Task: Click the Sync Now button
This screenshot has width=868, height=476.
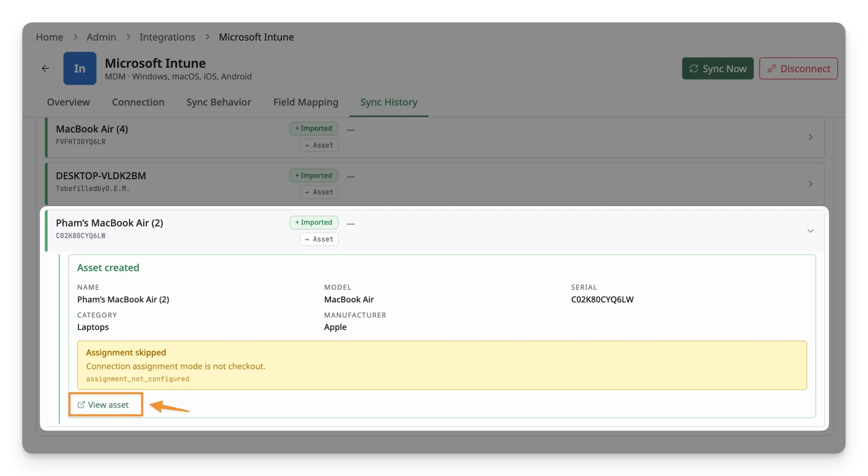Action: click(717, 69)
